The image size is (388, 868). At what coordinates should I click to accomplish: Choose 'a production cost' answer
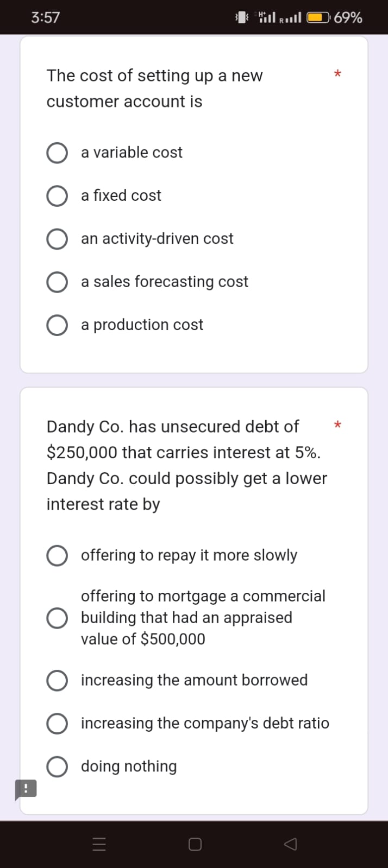click(x=57, y=325)
